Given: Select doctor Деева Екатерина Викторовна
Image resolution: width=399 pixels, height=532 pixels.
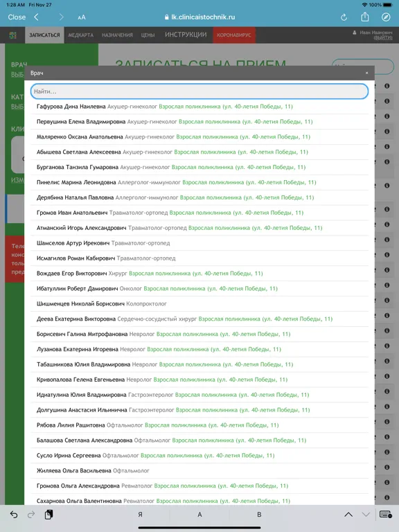Looking at the screenshot, I should click(199, 319).
